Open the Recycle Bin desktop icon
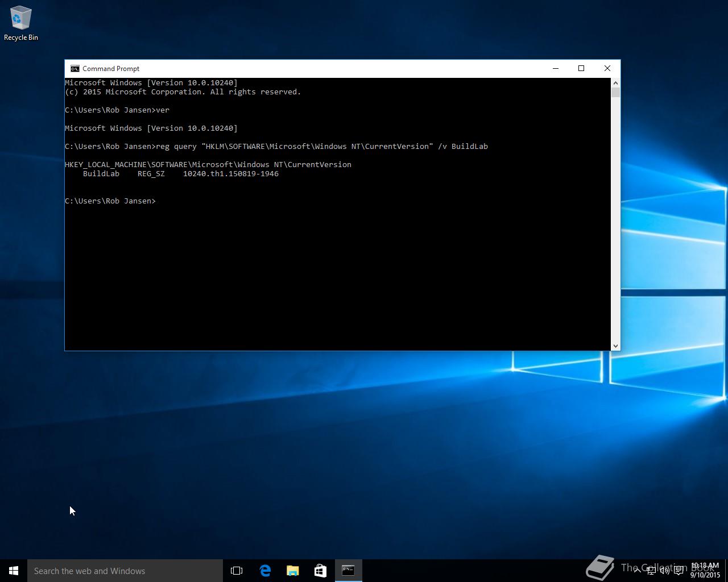 (21, 23)
